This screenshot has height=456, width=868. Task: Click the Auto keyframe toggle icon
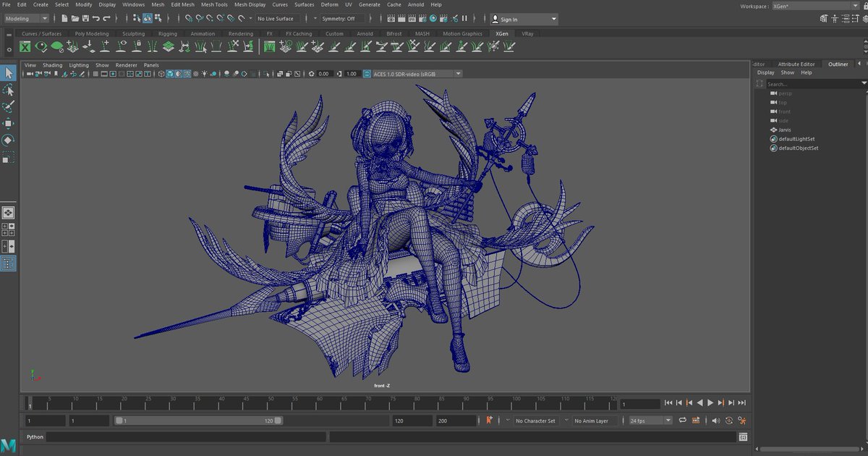click(x=489, y=420)
